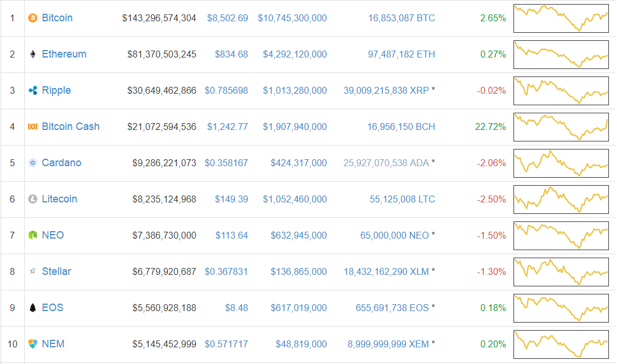Click Bitcoin Cash volume $1,907,940,000
The image size is (617, 364).
[295, 127]
